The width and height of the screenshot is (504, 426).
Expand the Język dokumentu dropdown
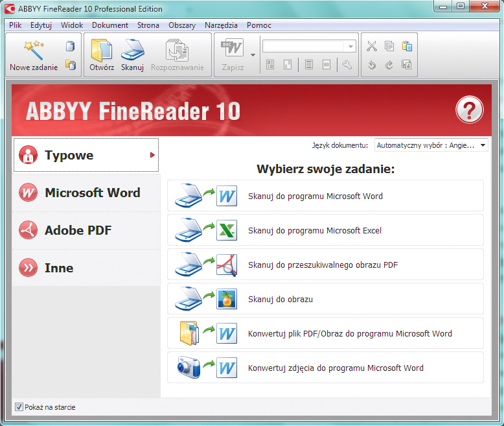tap(483, 146)
